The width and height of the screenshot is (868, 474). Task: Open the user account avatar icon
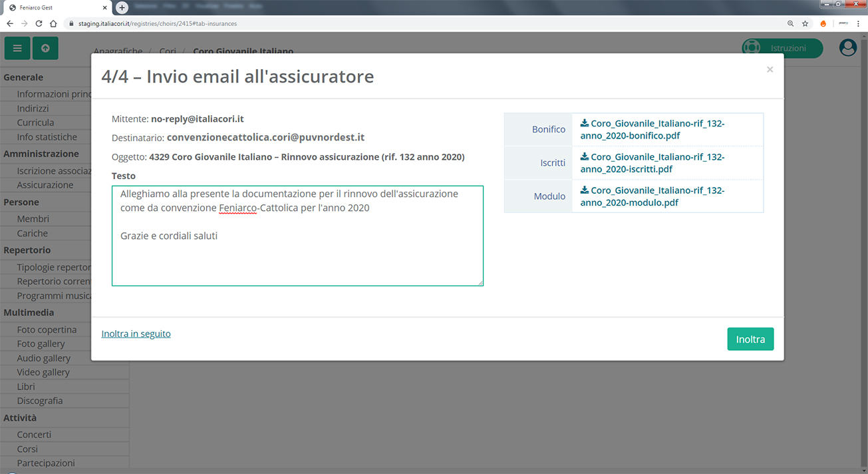[847, 48]
